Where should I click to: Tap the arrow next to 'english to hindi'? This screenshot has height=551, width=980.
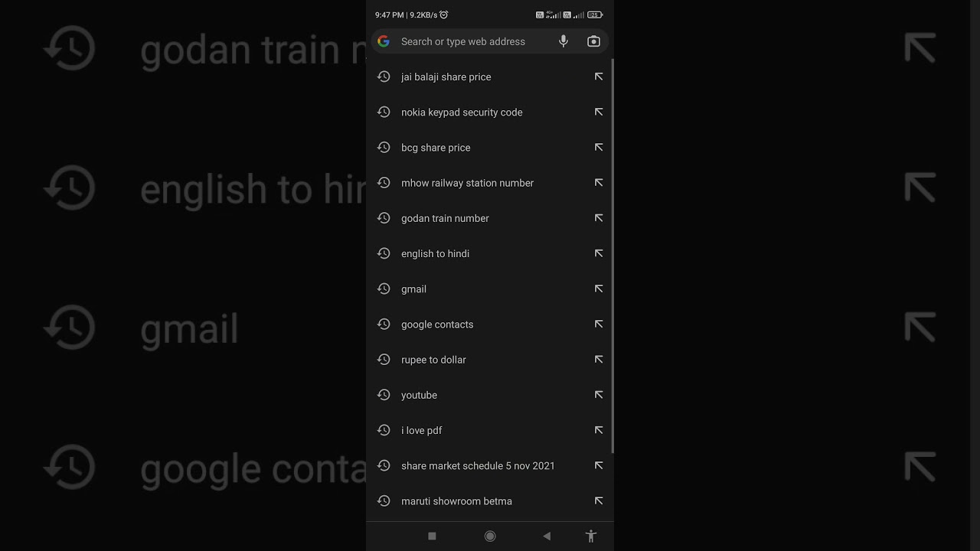(599, 253)
